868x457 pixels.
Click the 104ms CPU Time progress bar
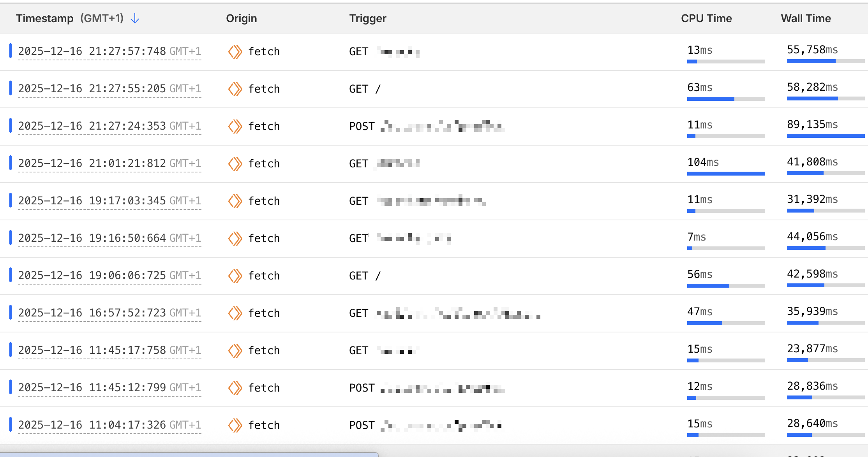pyautogui.click(x=726, y=174)
